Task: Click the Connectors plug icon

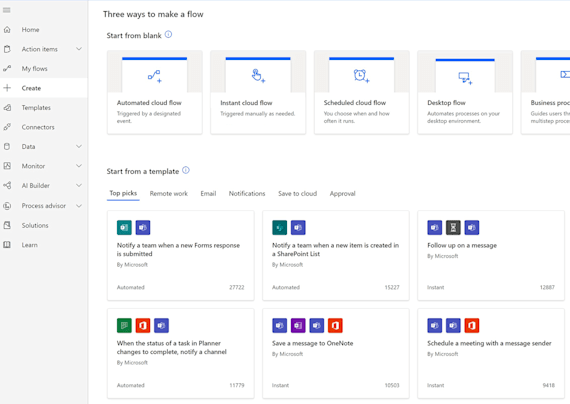Action: [7, 127]
